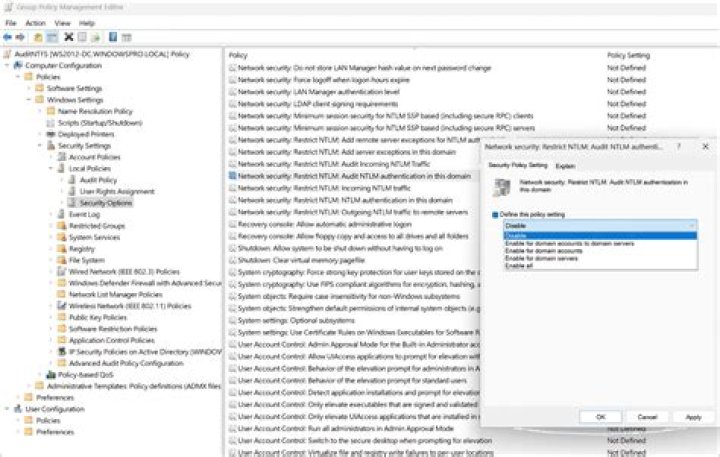Click the Restricted Groups folder icon
Image resolution: width=720 pixels, height=457 pixels.
pyautogui.click(x=62, y=226)
